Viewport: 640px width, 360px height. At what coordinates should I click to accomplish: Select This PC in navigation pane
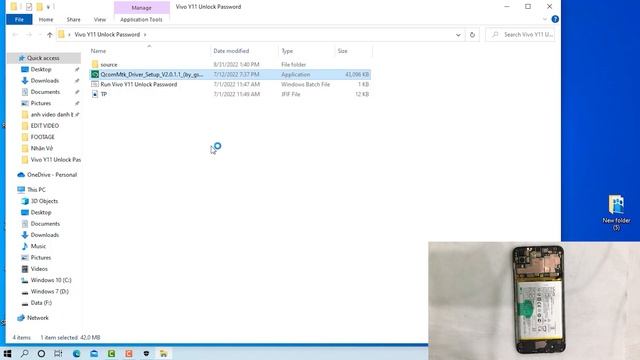click(36, 190)
